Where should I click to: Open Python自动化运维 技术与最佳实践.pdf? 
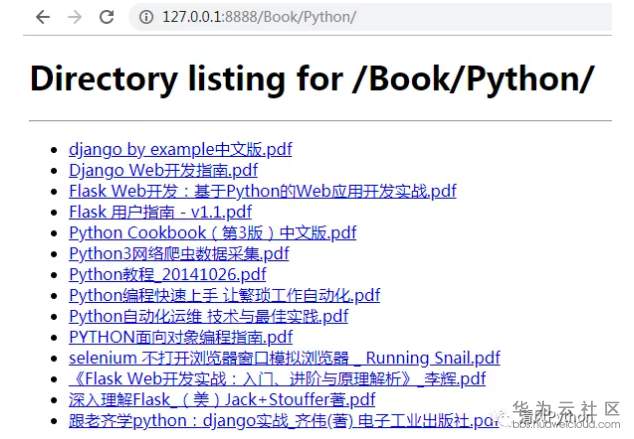point(209,317)
